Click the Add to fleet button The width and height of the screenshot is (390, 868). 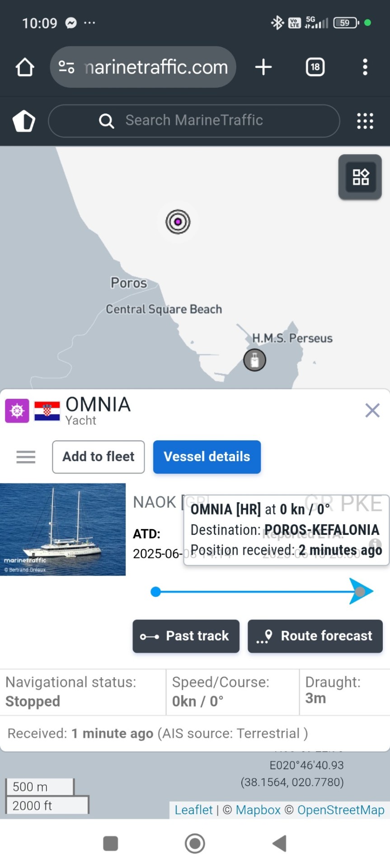99,457
